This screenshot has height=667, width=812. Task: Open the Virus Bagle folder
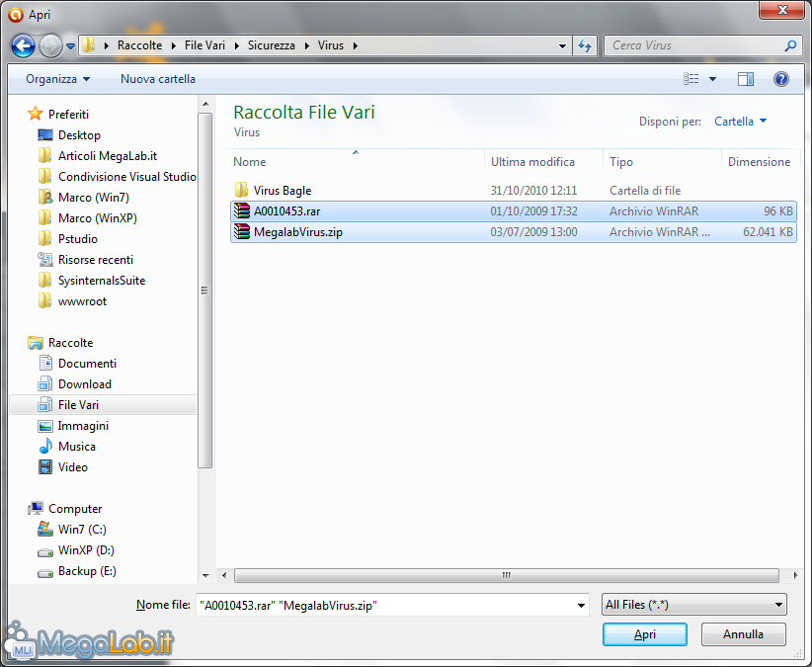click(283, 190)
